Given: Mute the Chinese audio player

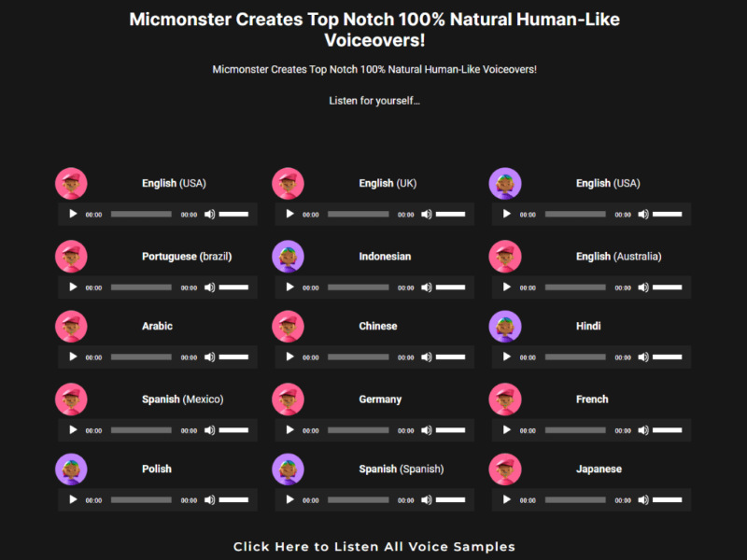Looking at the screenshot, I should click(x=427, y=357).
